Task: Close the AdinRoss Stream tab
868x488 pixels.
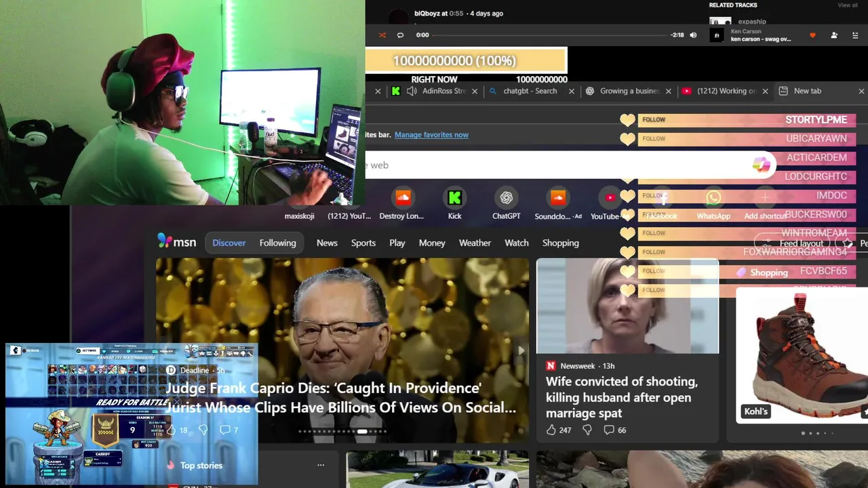Action: click(475, 91)
